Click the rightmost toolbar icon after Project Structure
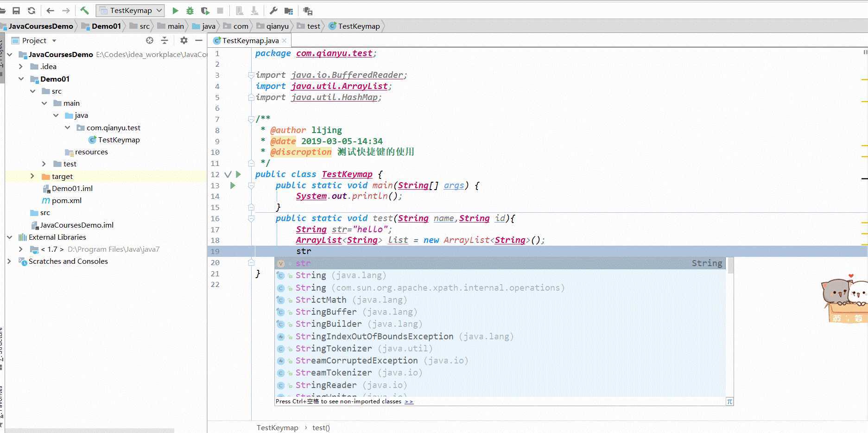The height and width of the screenshot is (433, 868). pyautogui.click(x=308, y=11)
